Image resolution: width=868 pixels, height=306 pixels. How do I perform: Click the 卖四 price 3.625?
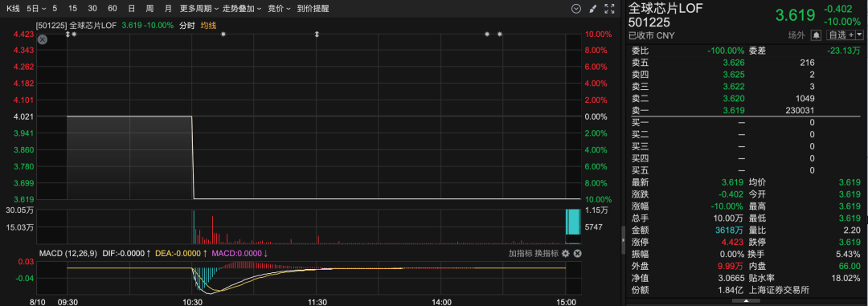coord(734,74)
